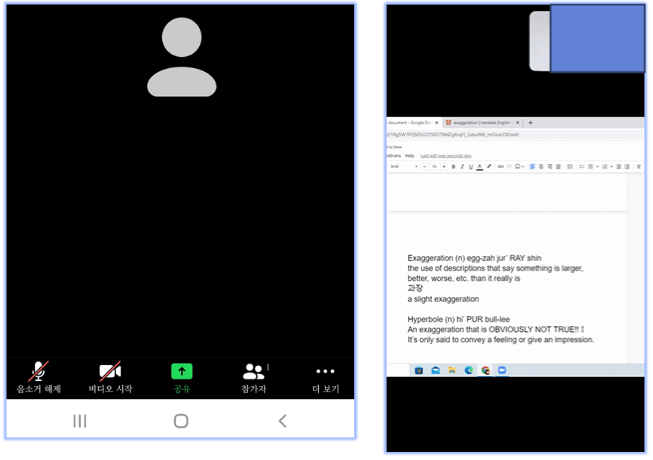This screenshot has width=653, height=460.
Task: Toggle underline formatting in Docs toolbar
Action: tap(471, 167)
